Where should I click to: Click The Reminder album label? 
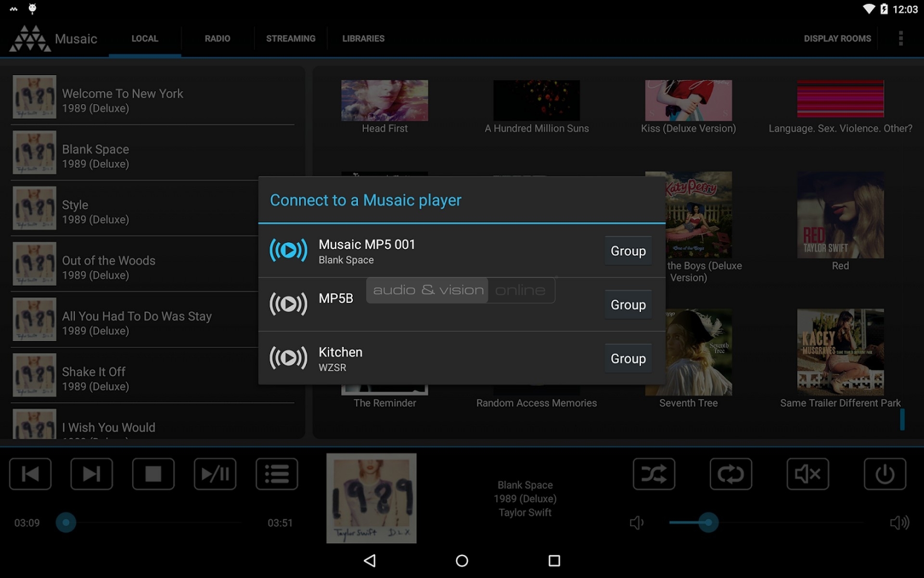tap(385, 403)
